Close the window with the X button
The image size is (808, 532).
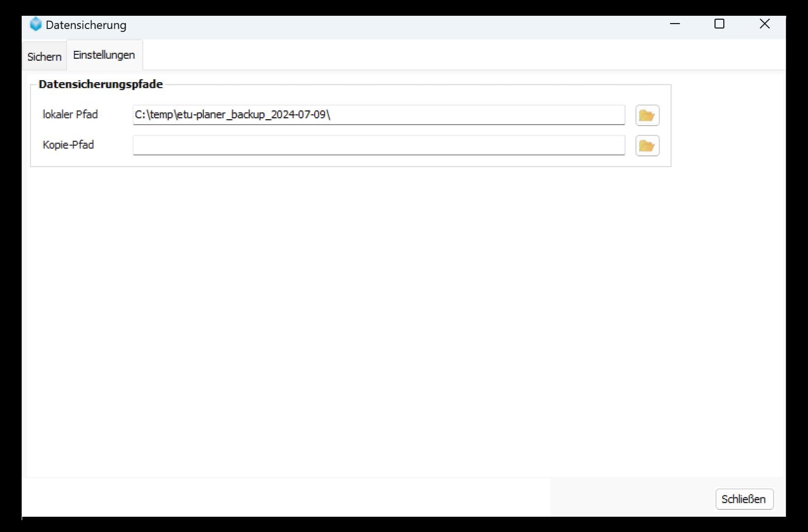(x=764, y=24)
